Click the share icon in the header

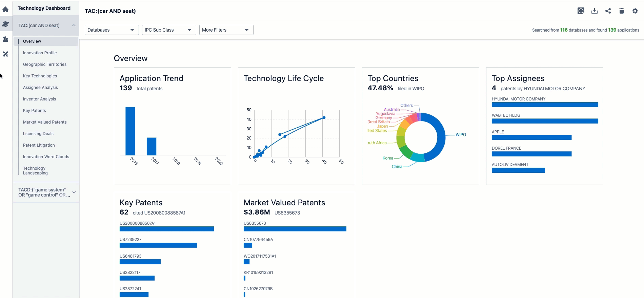[x=608, y=11]
